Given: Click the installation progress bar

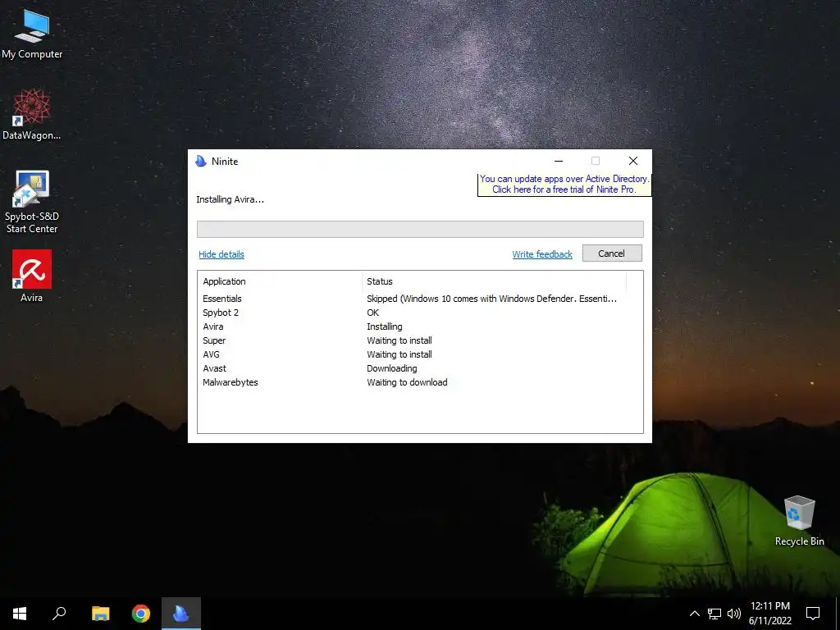Looking at the screenshot, I should 420,230.
